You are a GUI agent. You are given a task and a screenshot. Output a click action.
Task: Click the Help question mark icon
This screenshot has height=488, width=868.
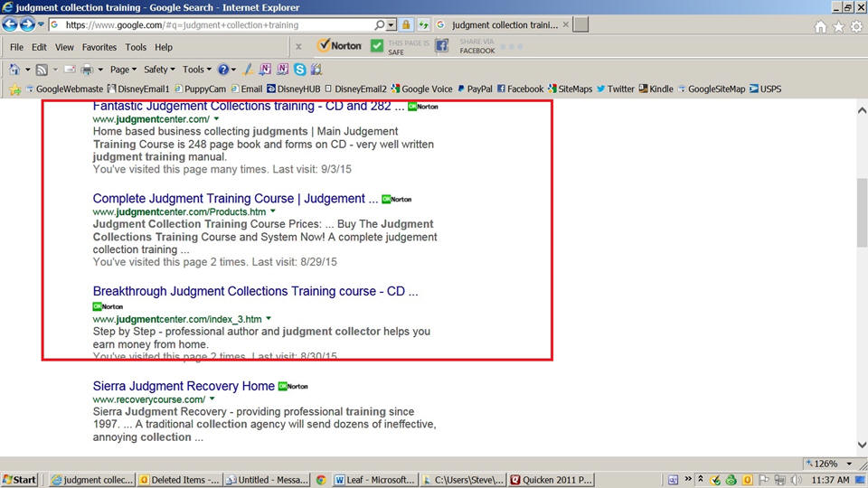click(x=222, y=70)
